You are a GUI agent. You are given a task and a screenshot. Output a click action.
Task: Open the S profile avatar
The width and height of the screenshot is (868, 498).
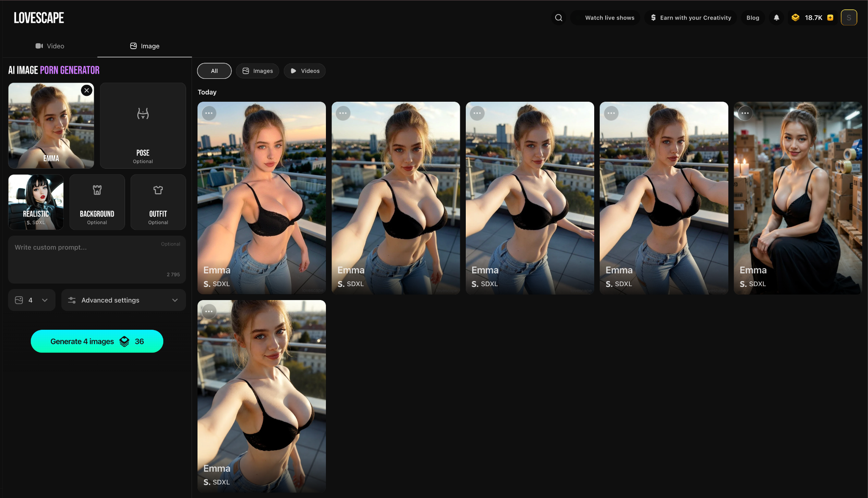tap(849, 17)
